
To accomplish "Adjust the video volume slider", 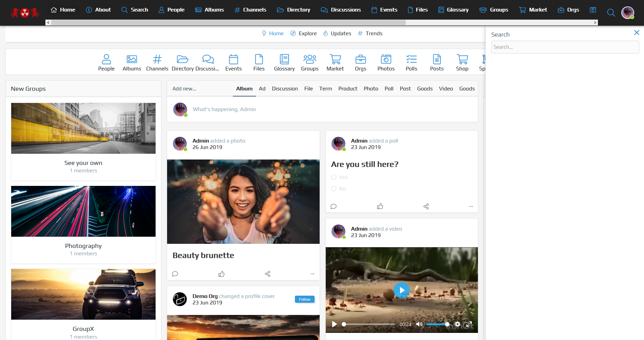I will 437,324.
